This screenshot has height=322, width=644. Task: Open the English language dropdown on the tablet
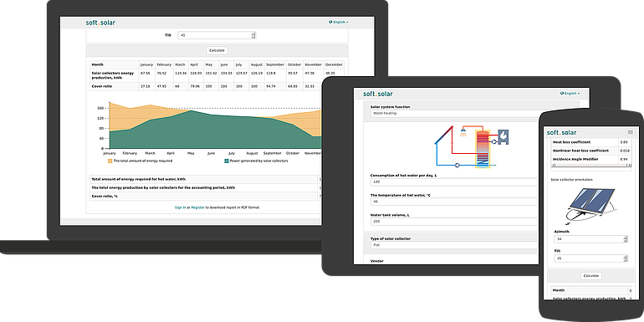(570, 93)
